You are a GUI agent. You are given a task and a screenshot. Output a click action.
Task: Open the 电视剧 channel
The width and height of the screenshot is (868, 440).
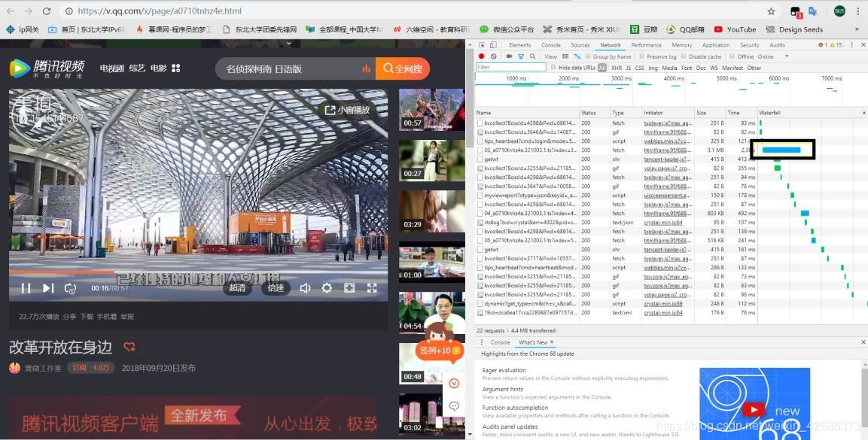112,68
